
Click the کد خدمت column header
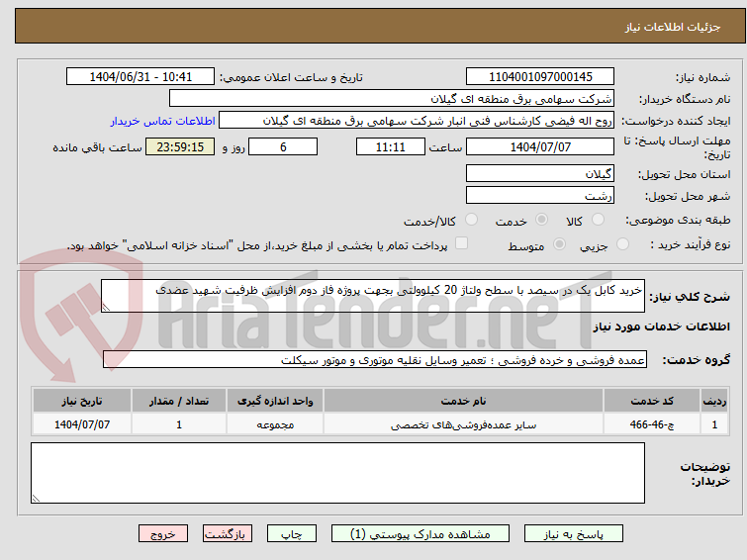651,401
